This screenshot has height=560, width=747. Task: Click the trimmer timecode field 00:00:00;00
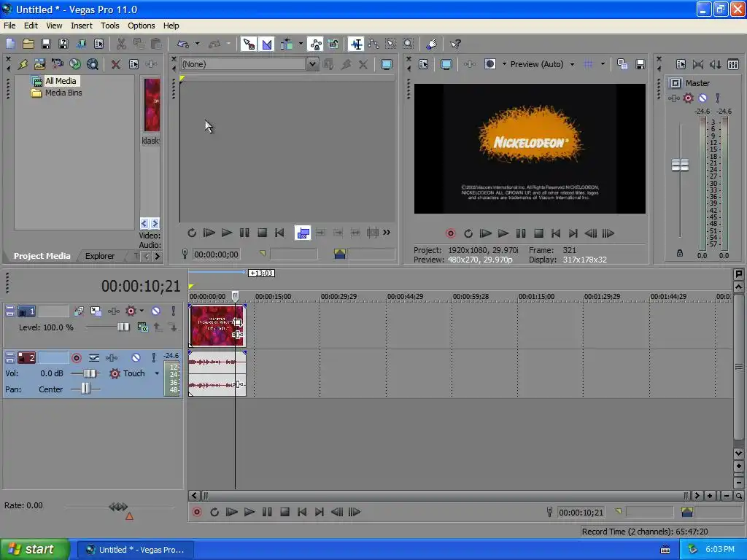pyautogui.click(x=216, y=254)
